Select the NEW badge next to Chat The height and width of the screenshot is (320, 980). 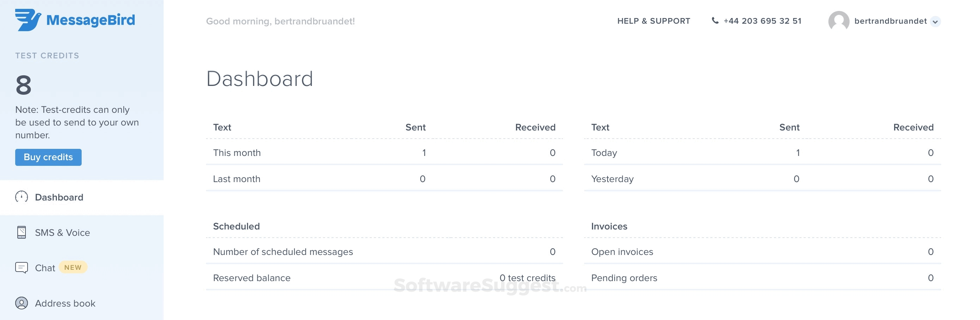click(73, 267)
